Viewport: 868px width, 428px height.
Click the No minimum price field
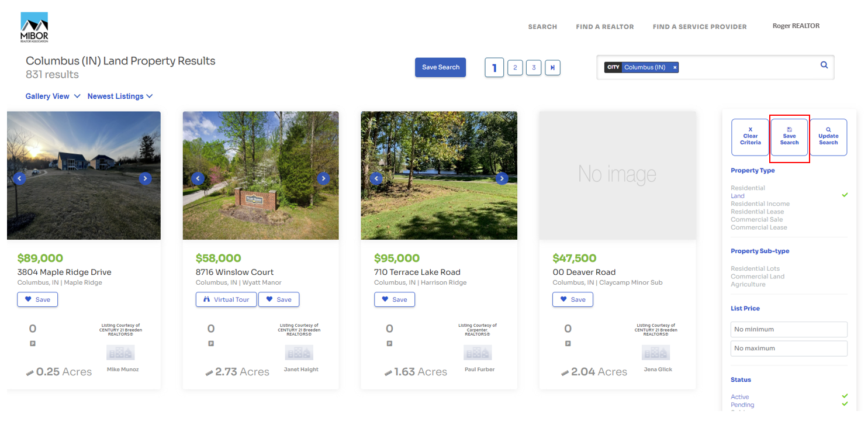click(x=789, y=329)
